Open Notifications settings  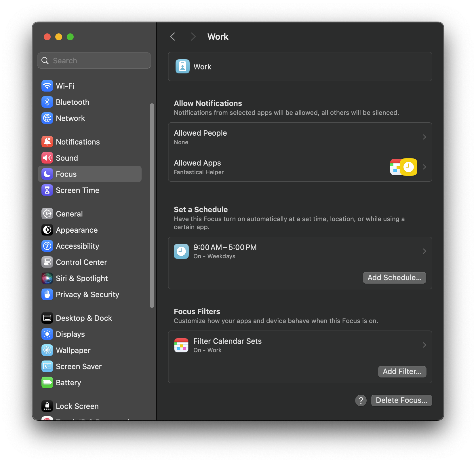[90, 142]
